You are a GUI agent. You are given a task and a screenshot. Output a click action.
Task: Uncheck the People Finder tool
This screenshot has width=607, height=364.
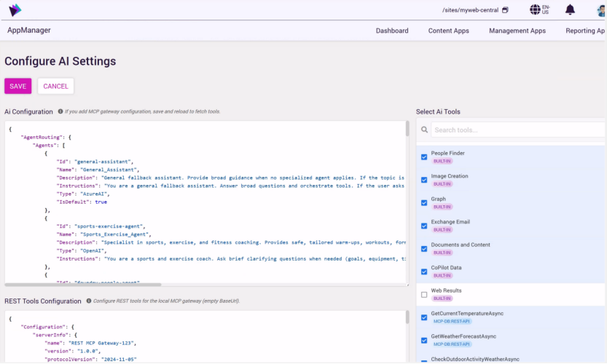[424, 157]
